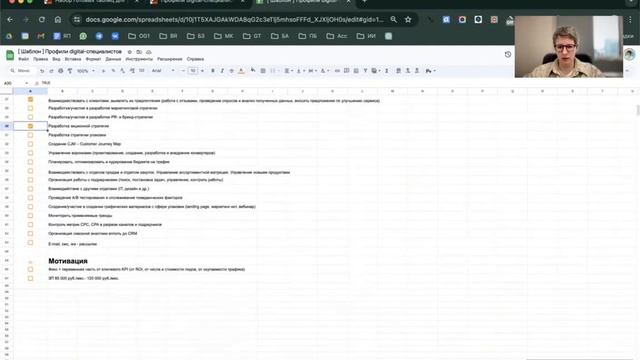Click the Insert comment icon
This screenshot has height=360, width=640.
[347, 71]
